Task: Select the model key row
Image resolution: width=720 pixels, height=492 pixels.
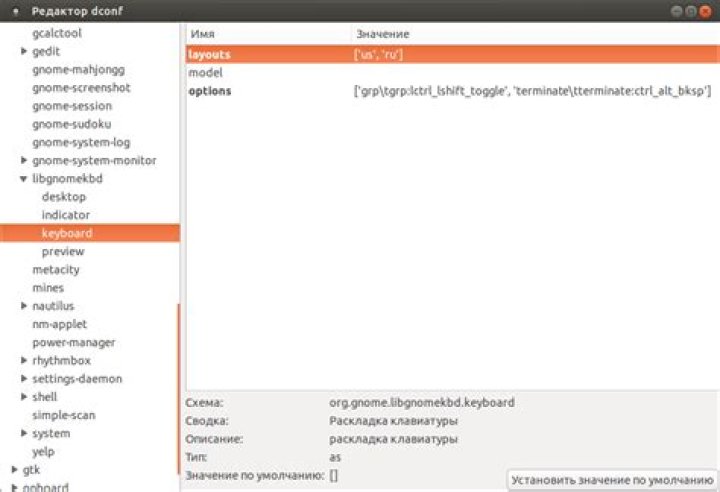Action: (x=452, y=73)
